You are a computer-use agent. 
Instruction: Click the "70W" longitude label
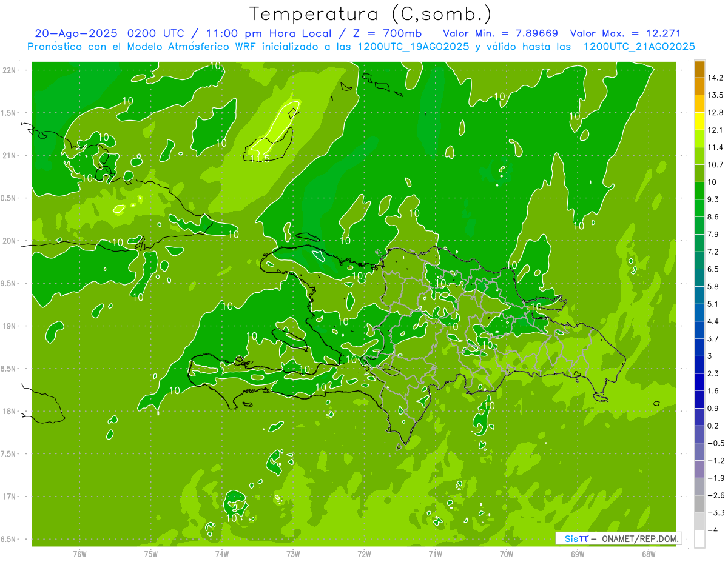[507, 554]
